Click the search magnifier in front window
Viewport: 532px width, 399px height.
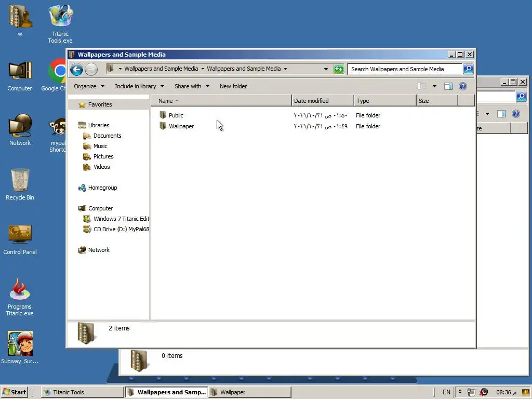pos(468,69)
